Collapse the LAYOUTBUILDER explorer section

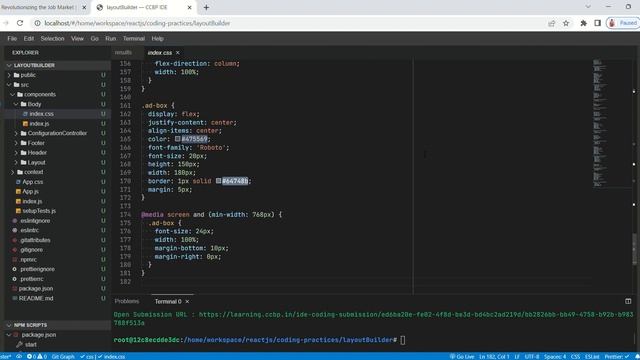click(x=9, y=65)
